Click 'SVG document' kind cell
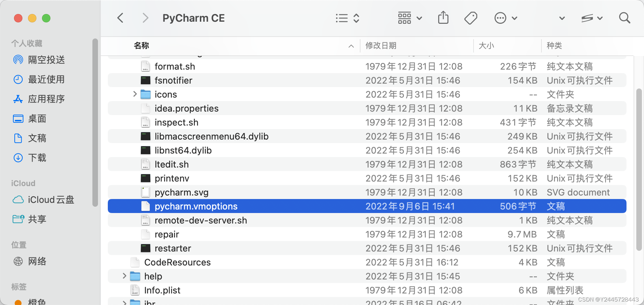The height and width of the screenshot is (305, 644). coord(578,192)
